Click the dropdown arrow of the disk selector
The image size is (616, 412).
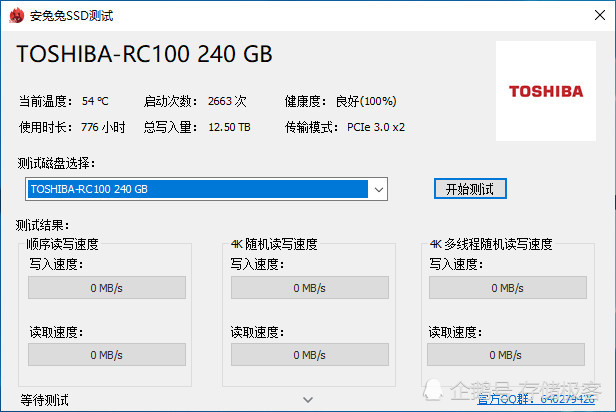coord(379,189)
